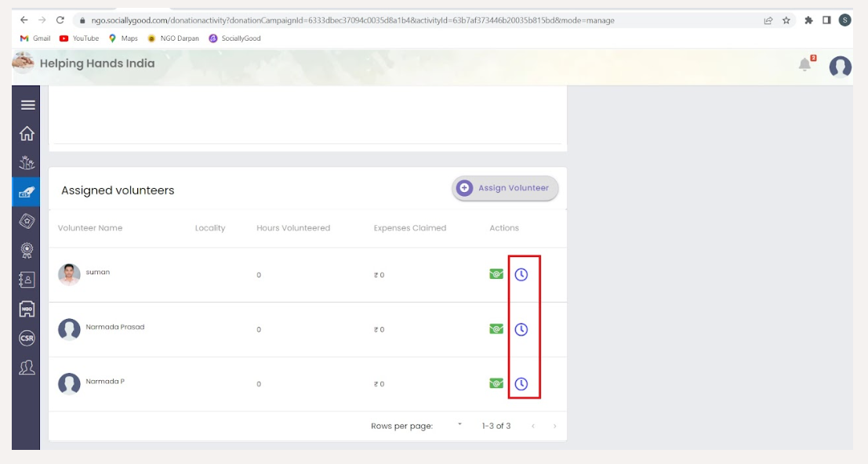Screen dimensions: 868x464
Task: Open the contacts book sidebar icon
Action: [27, 280]
